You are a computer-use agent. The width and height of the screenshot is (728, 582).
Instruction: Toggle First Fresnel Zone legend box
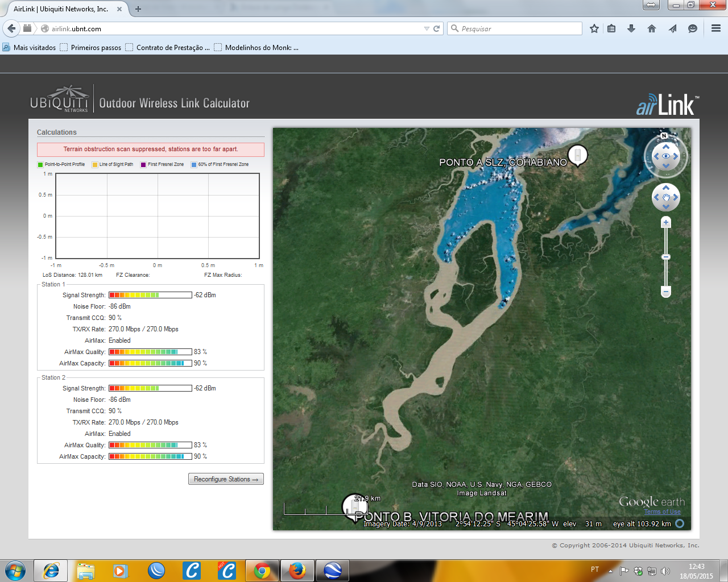[143, 165]
